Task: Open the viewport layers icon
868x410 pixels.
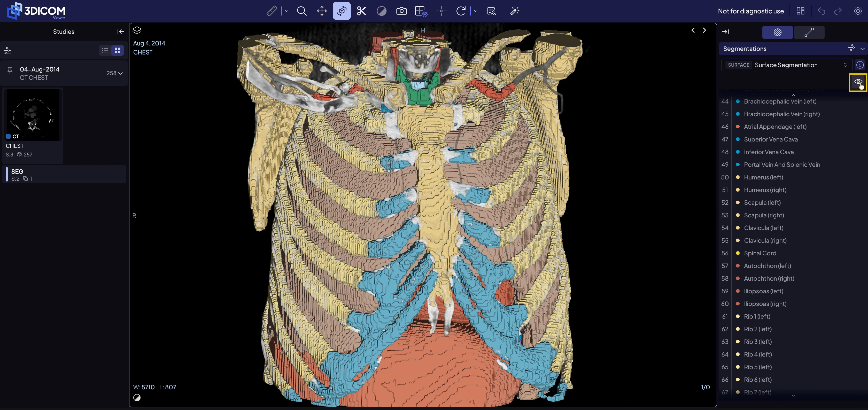Action: [x=137, y=30]
